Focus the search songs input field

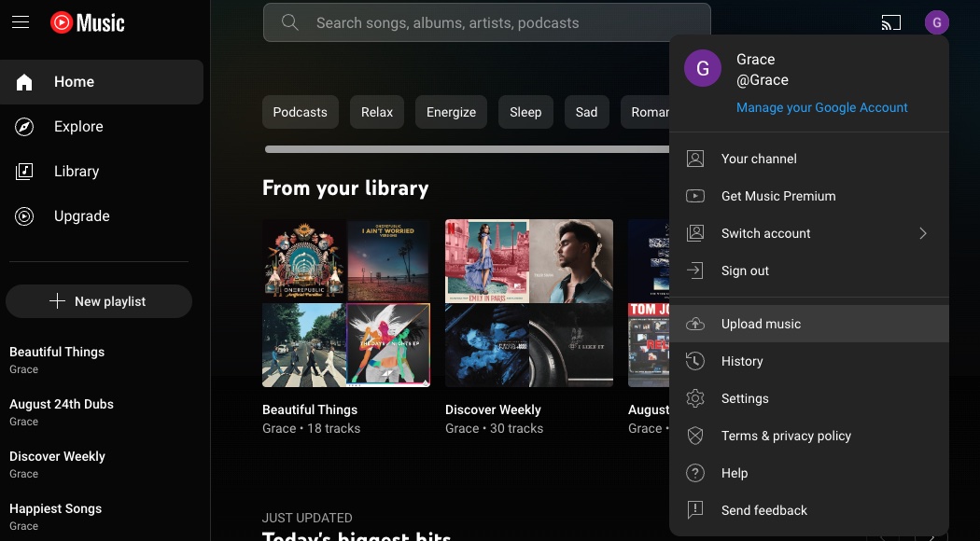pyautogui.click(x=486, y=22)
